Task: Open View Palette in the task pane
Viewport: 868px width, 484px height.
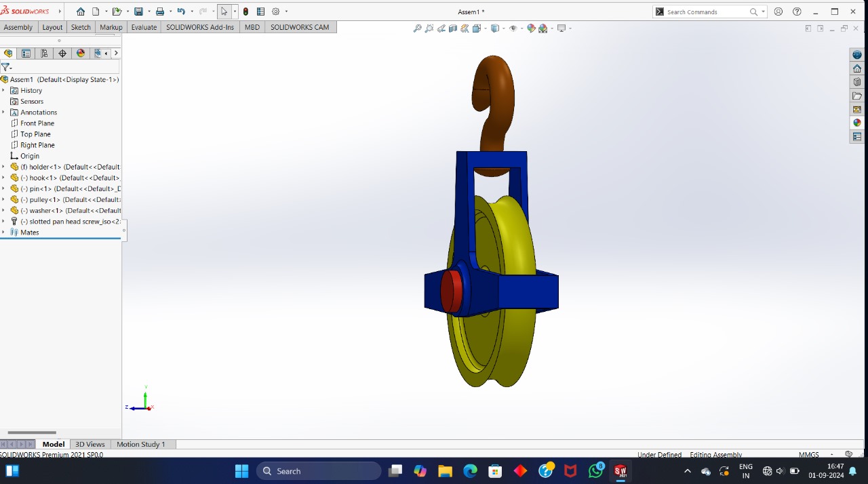Action: tap(857, 109)
